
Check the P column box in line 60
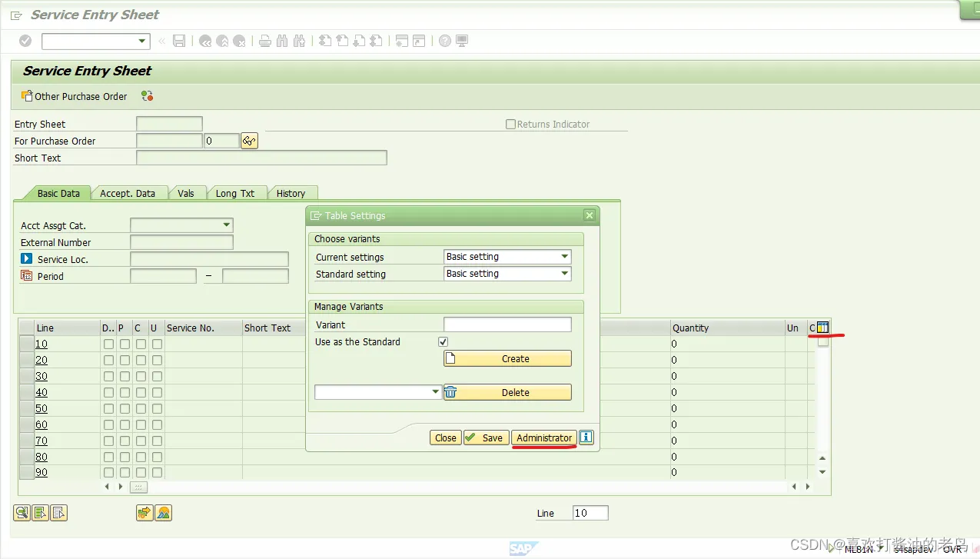(x=125, y=424)
